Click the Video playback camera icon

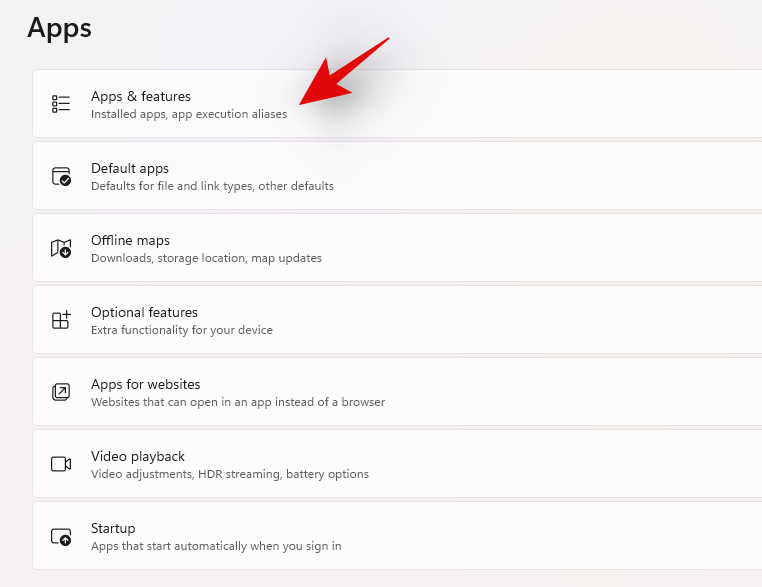[61, 464]
